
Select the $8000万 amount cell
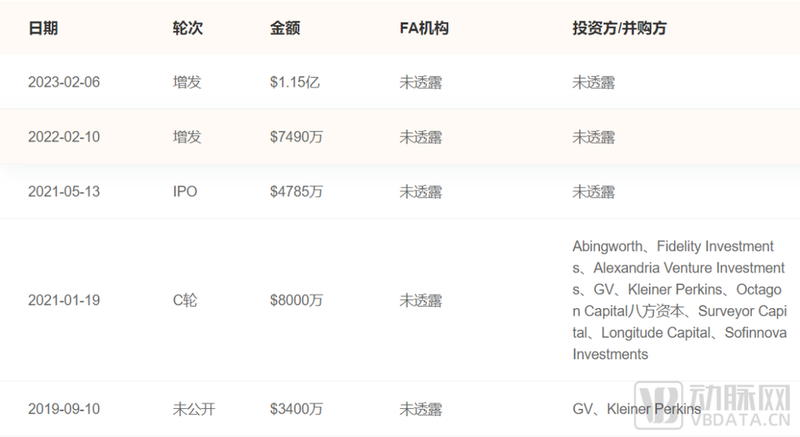point(296,300)
